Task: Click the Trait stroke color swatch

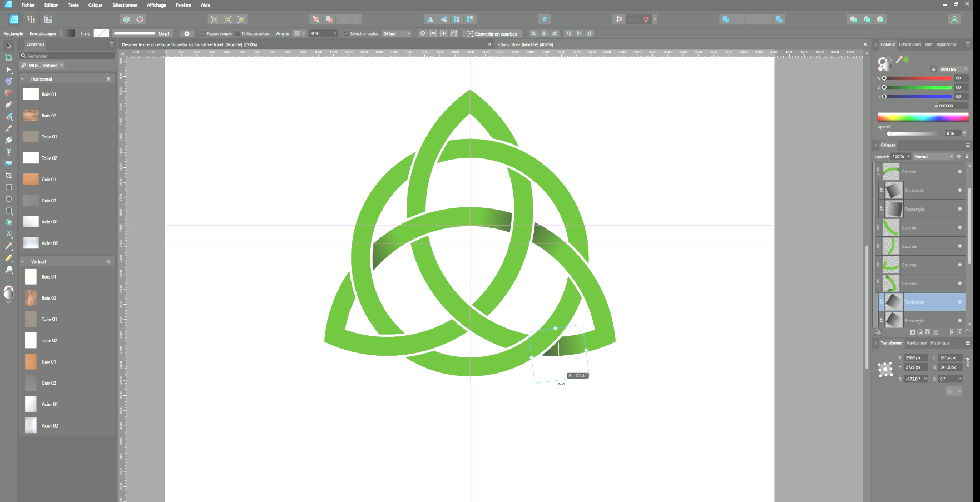Action: 101,33
